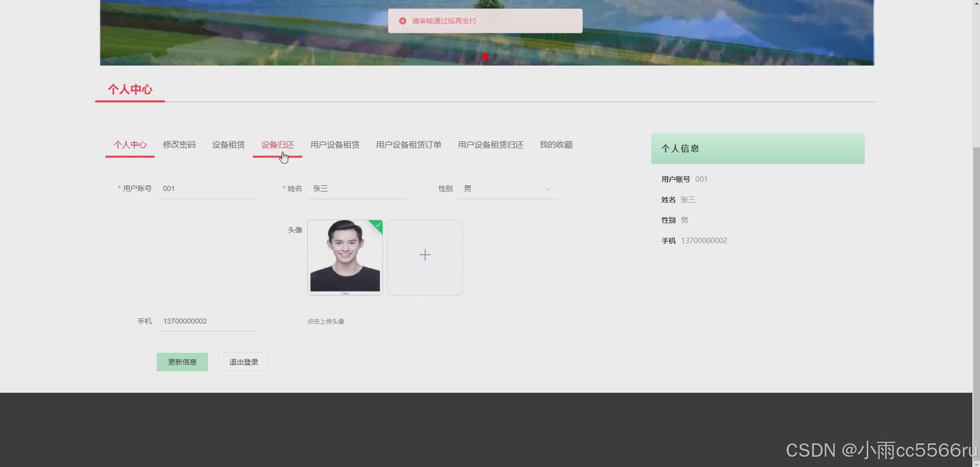Switch to the 设备租赁 tab
The width and height of the screenshot is (980, 467).
tap(228, 144)
